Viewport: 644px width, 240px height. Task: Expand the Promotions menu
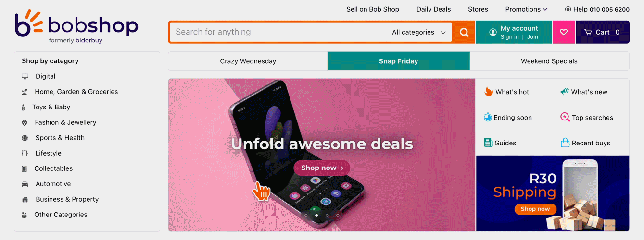point(526,9)
